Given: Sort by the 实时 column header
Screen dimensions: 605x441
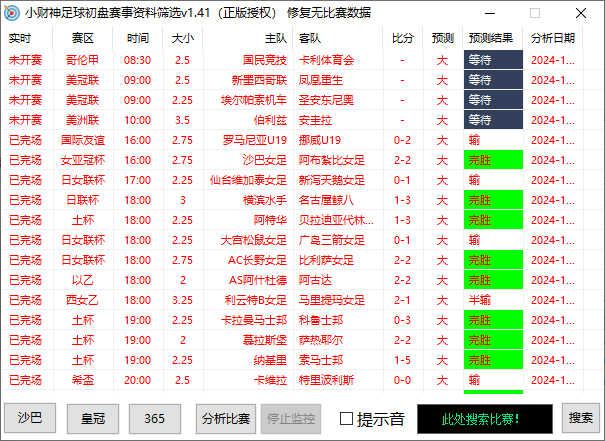Looking at the screenshot, I should pos(20,38).
